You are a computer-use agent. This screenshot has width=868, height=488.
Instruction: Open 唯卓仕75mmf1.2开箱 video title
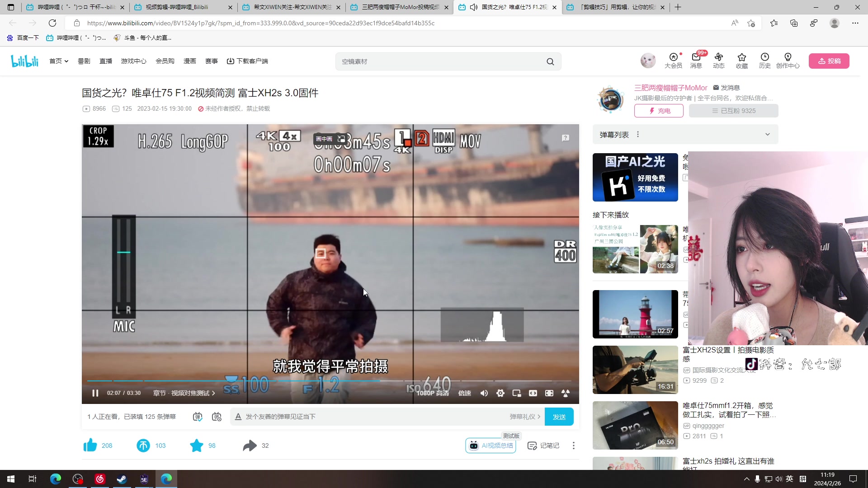(x=729, y=410)
